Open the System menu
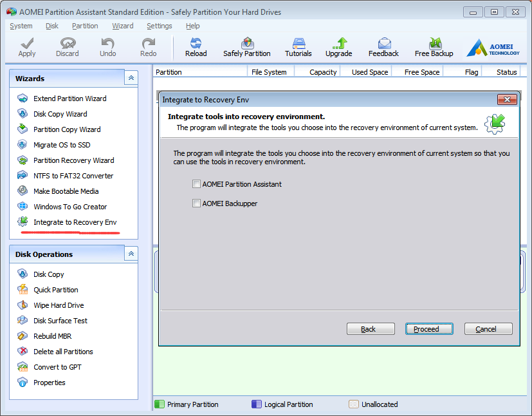 [21, 26]
